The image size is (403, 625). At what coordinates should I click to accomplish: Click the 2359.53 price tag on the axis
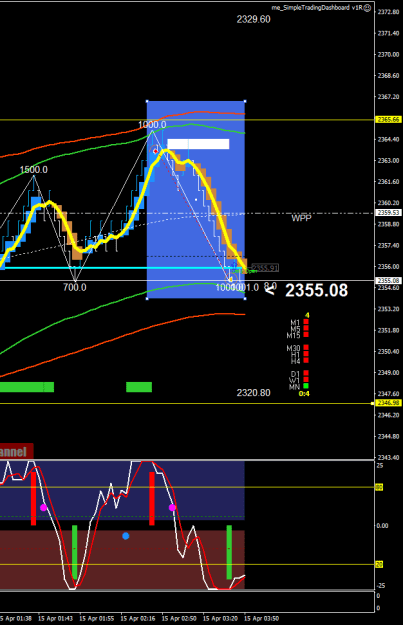(x=389, y=213)
